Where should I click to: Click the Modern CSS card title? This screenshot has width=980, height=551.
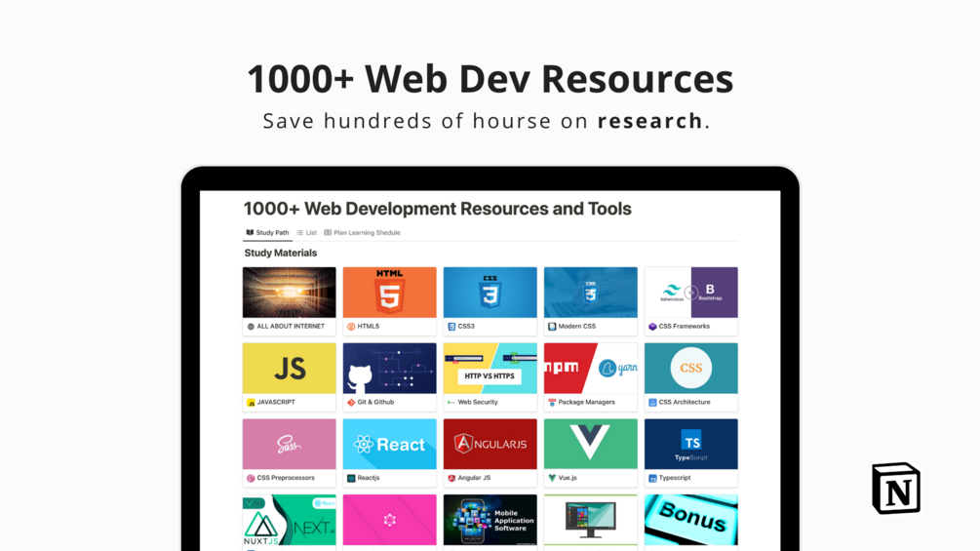pyautogui.click(x=577, y=326)
